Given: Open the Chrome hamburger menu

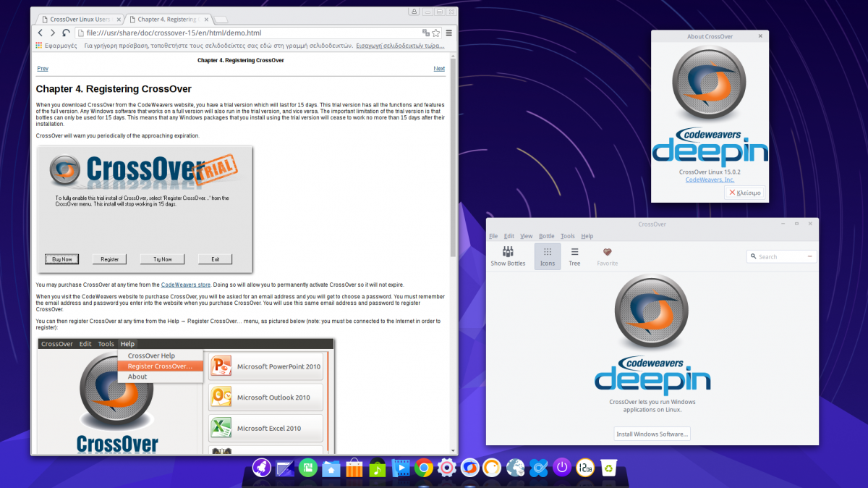Looking at the screenshot, I should coord(449,33).
